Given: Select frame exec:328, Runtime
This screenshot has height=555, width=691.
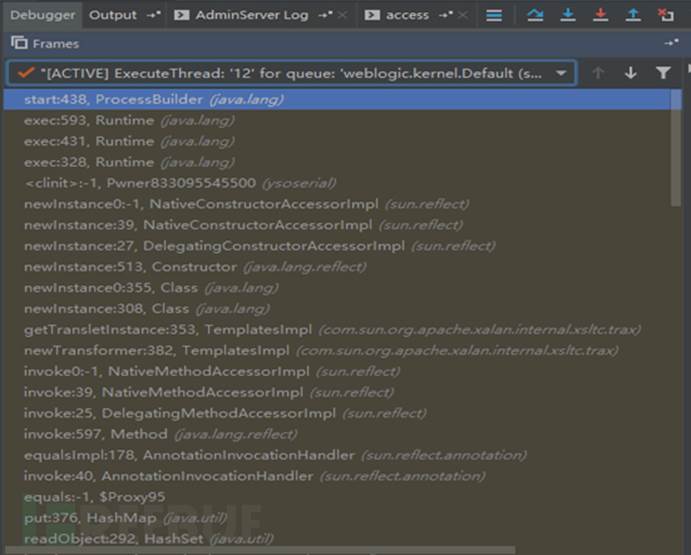Looking at the screenshot, I should point(337,162).
